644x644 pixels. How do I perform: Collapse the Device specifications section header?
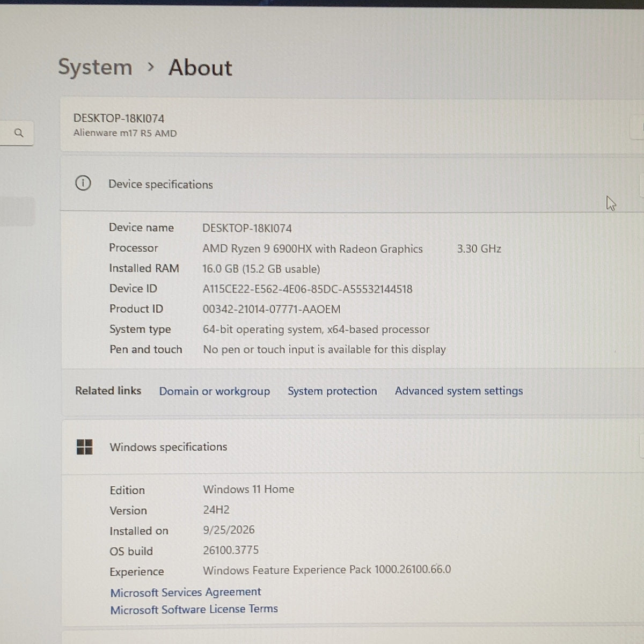coord(352,184)
